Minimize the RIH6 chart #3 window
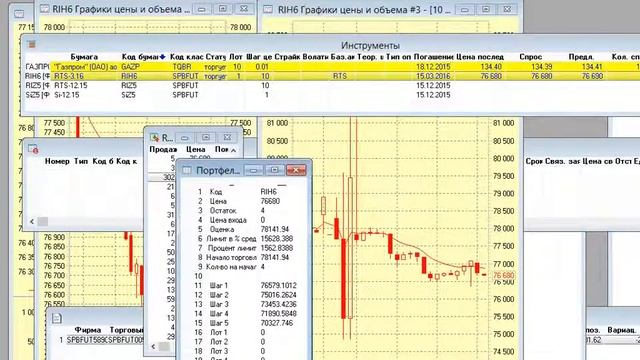 (x=464, y=9)
